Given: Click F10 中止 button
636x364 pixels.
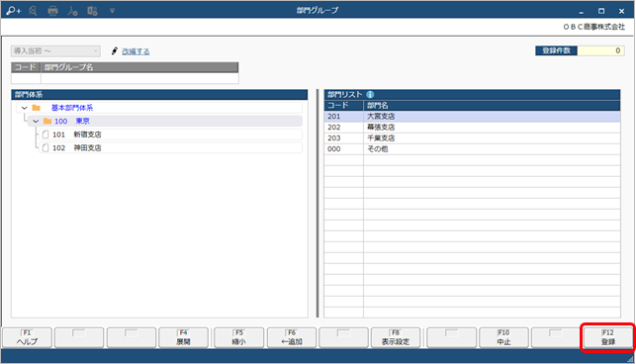Looking at the screenshot, I should coord(503,337).
